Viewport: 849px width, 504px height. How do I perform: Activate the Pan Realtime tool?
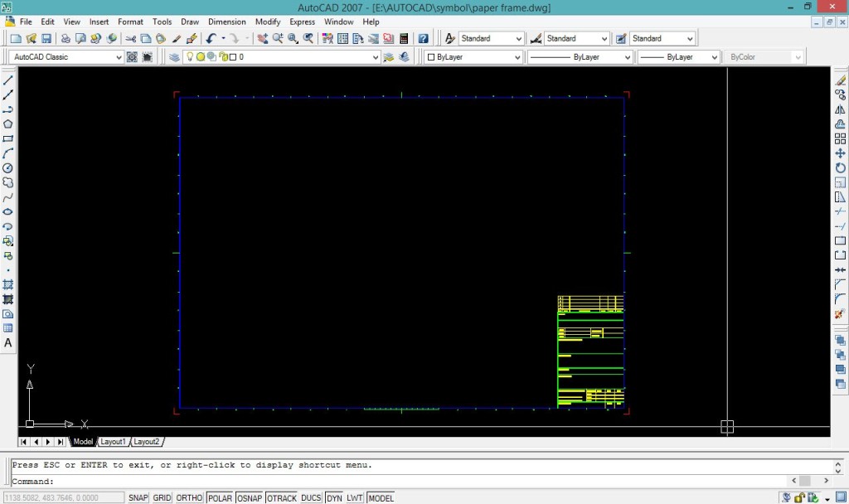pos(263,38)
